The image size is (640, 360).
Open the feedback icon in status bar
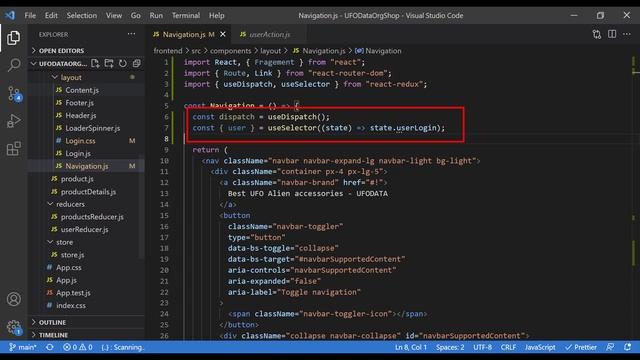pos(610,347)
